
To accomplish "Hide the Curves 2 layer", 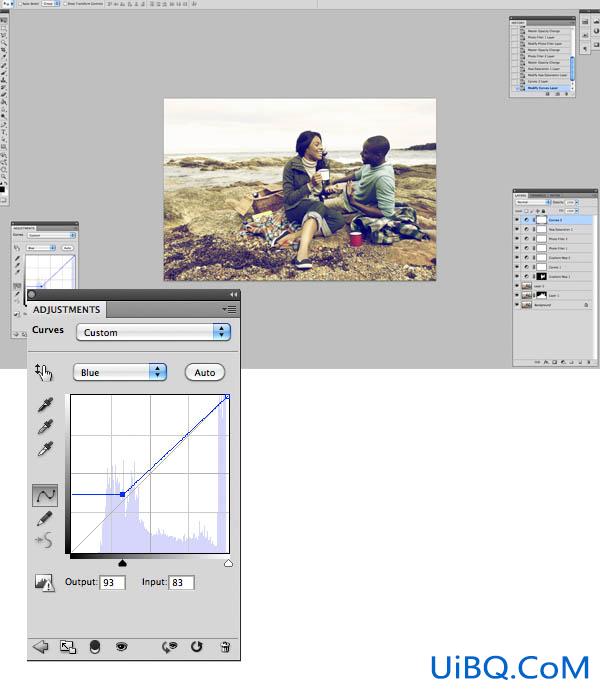I will click(x=517, y=220).
